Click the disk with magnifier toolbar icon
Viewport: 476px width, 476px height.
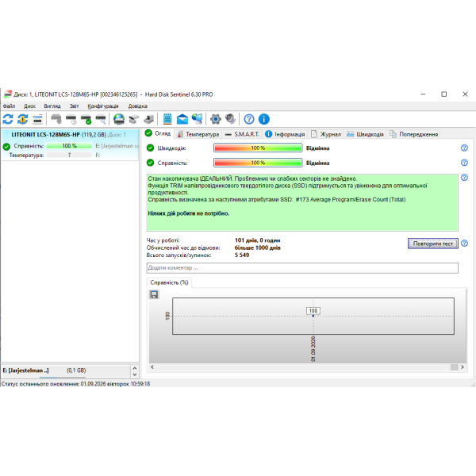point(101,119)
